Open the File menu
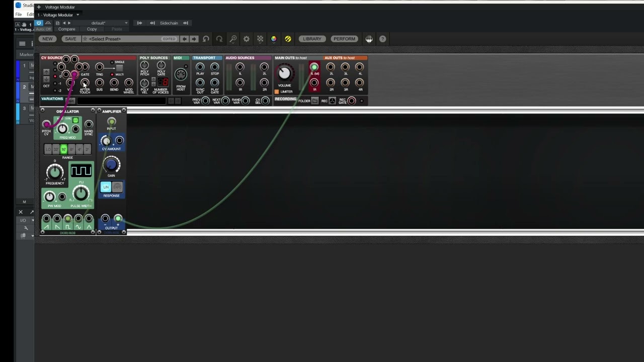 (x=19, y=15)
